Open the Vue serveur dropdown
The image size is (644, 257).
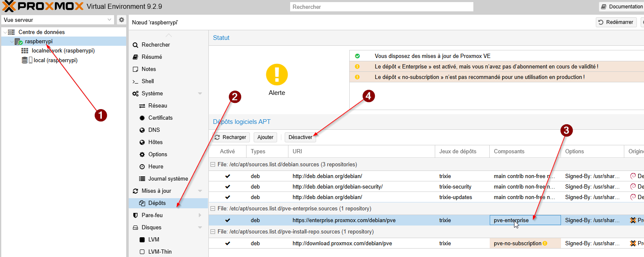point(110,20)
